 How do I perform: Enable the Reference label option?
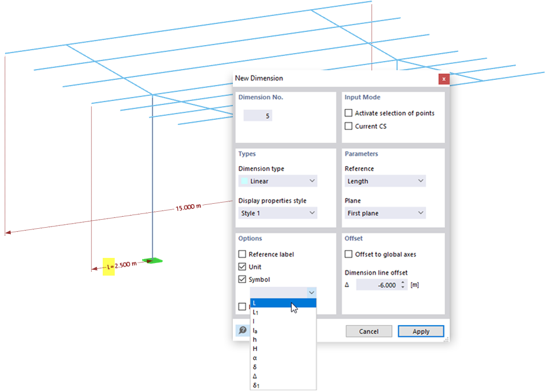point(241,254)
